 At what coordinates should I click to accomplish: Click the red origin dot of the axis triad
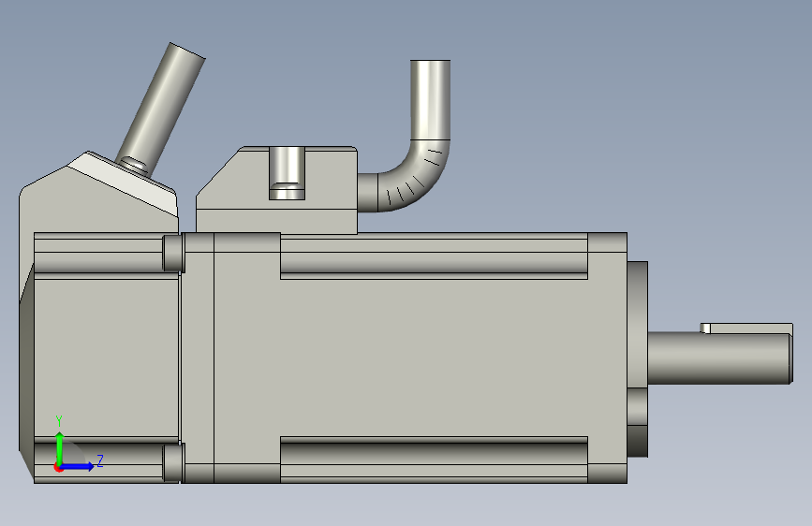58,467
